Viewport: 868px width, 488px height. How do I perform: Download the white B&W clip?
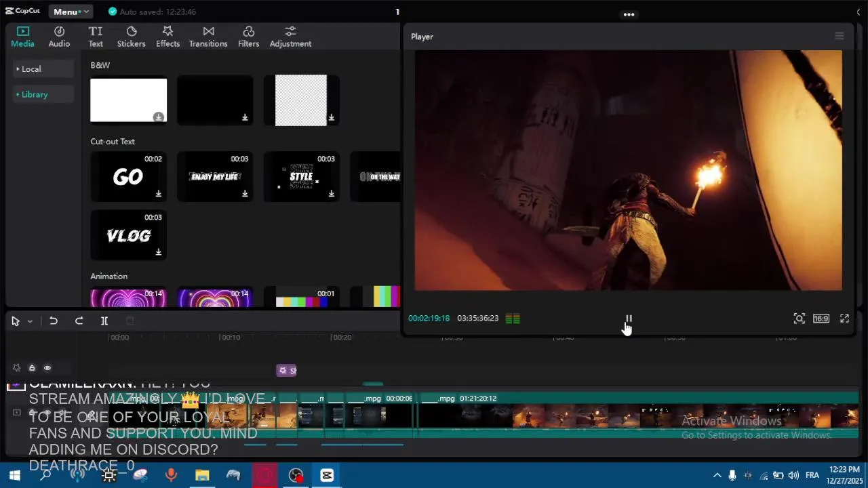[158, 117]
